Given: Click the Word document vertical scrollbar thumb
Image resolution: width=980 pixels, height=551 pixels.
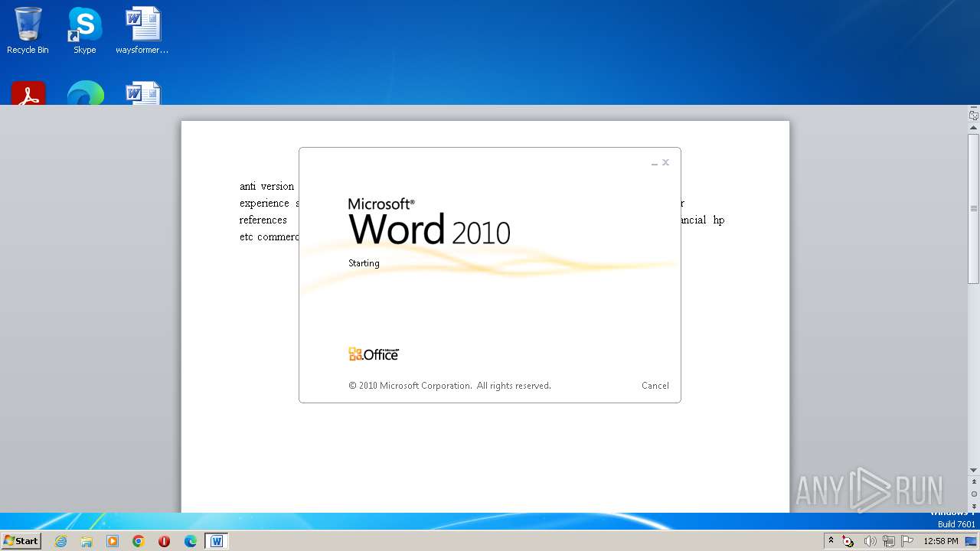Looking at the screenshot, I should [x=974, y=209].
